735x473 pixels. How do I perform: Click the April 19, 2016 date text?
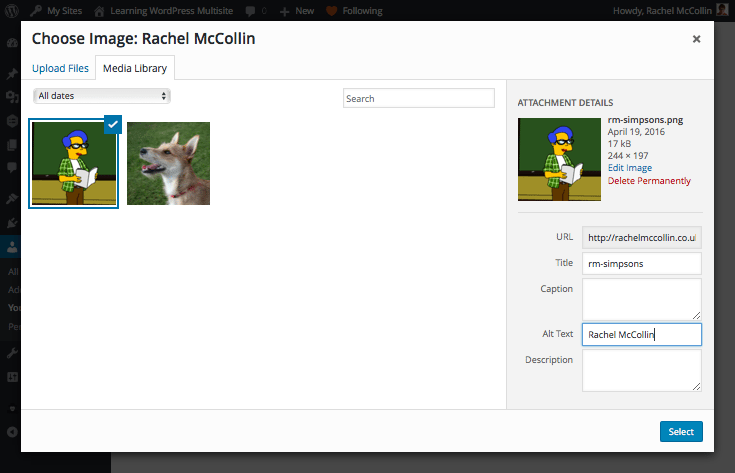tap(636, 132)
